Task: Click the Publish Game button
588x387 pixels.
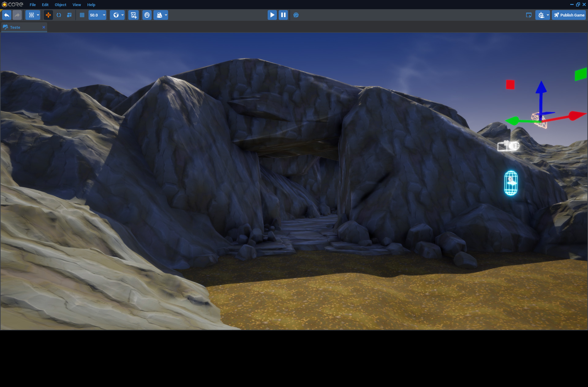Action: (569, 15)
